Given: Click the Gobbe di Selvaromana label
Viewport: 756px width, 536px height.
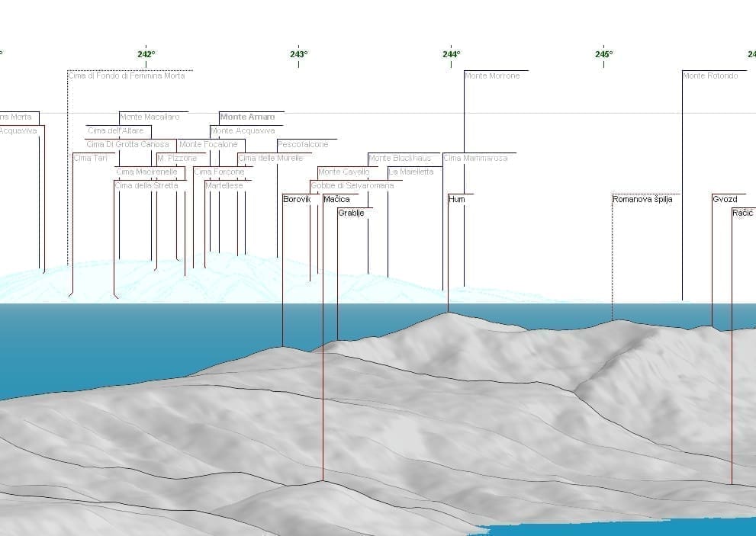Looking at the screenshot, I should [352, 186].
